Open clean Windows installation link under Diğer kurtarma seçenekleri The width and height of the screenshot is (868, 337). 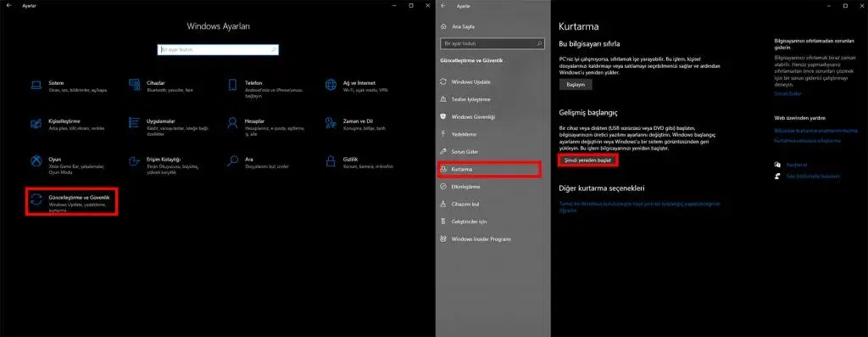point(639,207)
